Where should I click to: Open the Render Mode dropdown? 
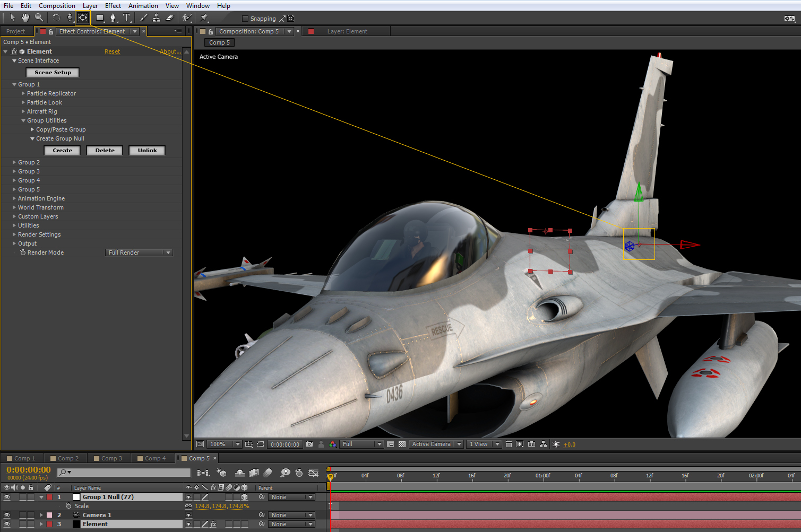(139, 252)
